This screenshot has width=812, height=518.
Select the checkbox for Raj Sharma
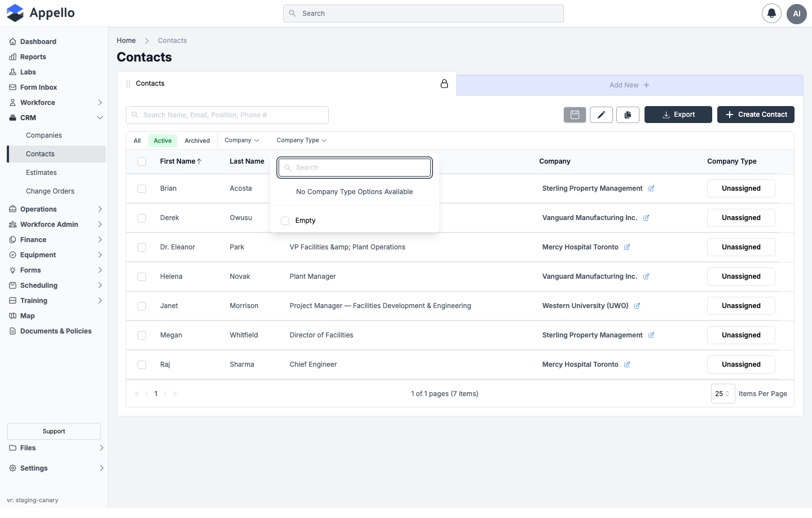point(142,365)
